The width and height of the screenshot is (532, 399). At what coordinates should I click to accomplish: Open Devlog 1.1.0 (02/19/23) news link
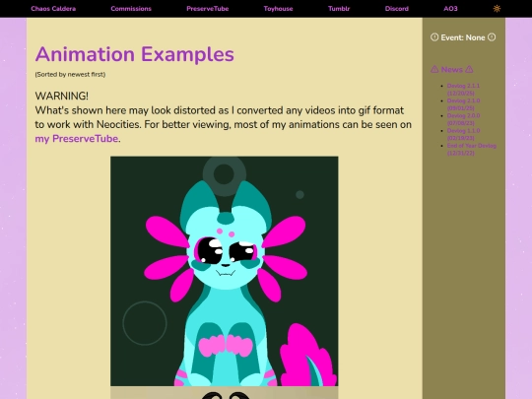click(463, 134)
